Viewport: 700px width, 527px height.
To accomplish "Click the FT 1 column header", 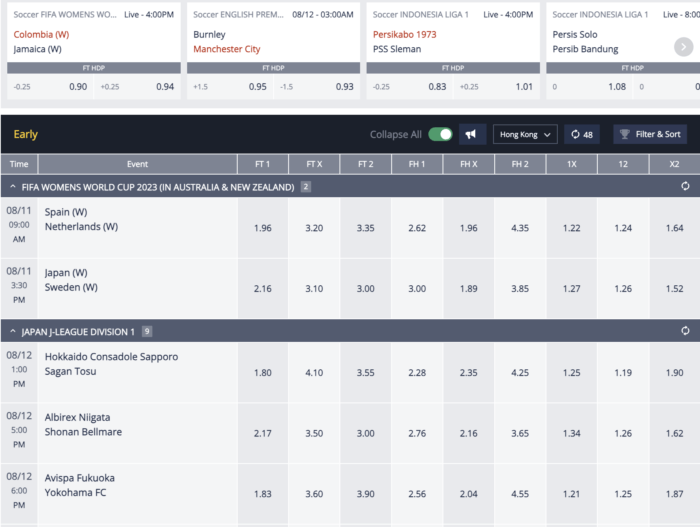I will [x=263, y=164].
